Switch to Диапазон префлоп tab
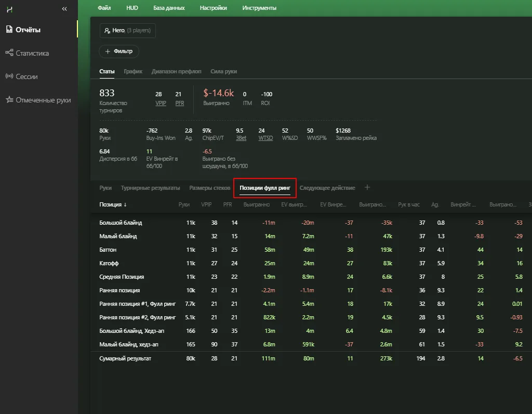The width and height of the screenshot is (532, 414). [x=176, y=71]
